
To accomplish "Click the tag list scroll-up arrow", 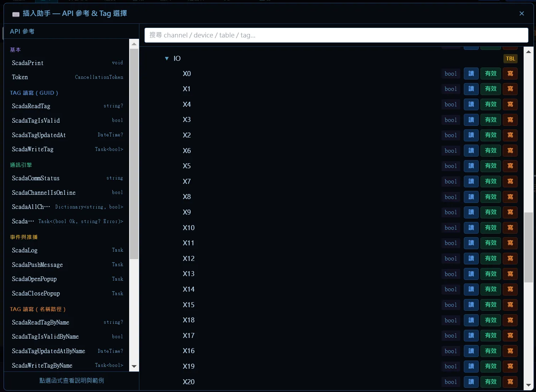I will click(528, 52).
